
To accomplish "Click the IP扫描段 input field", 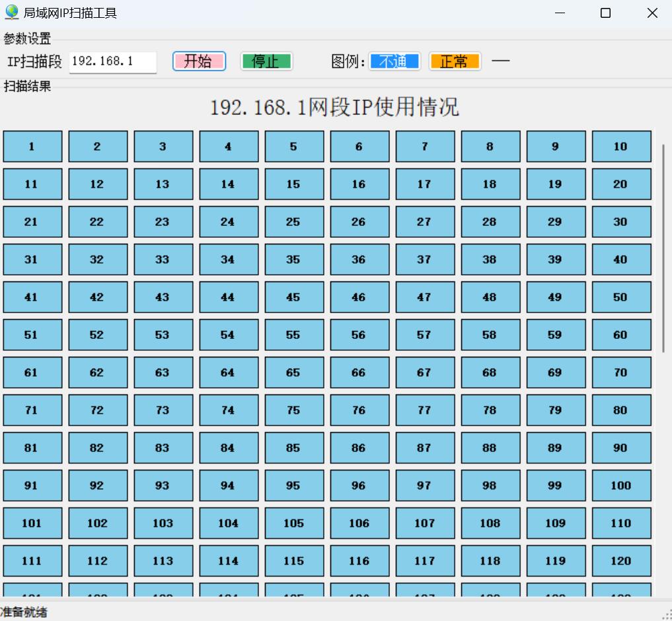I will coord(112,61).
